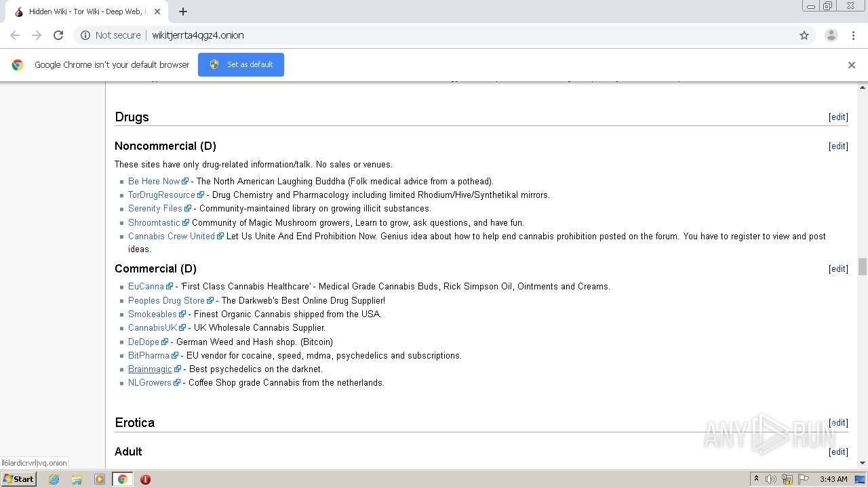
Task: Select the Hidden Wiki - Tor Wiki tab
Action: coord(87,12)
